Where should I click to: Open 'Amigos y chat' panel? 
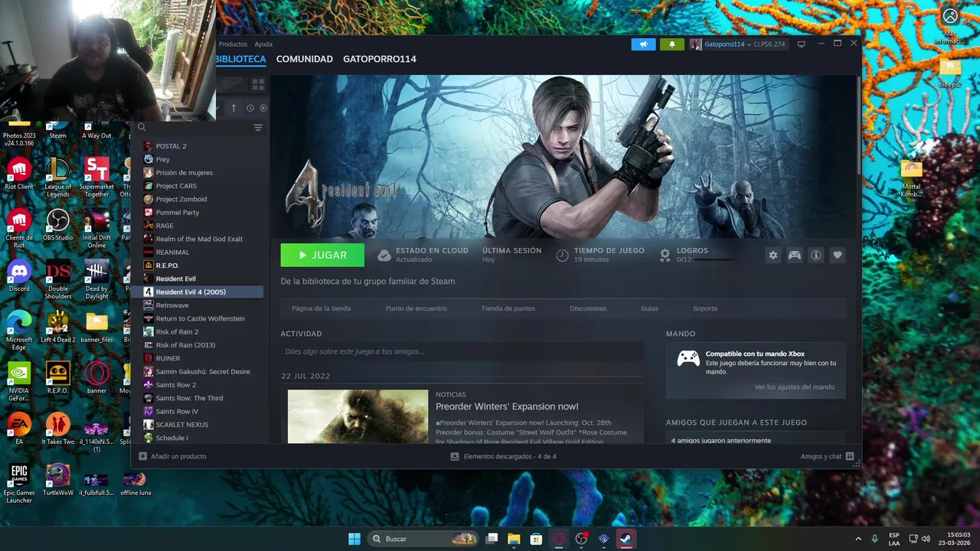pyautogui.click(x=827, y=456)
